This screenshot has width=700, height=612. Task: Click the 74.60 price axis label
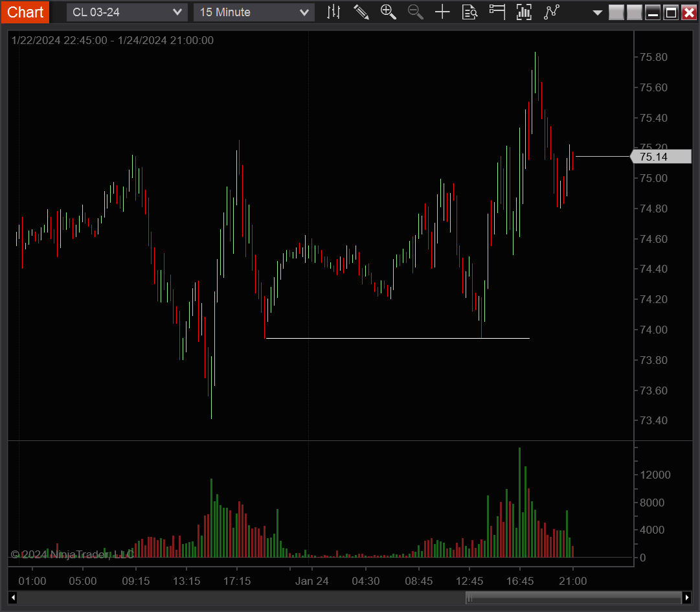point(653,239)
